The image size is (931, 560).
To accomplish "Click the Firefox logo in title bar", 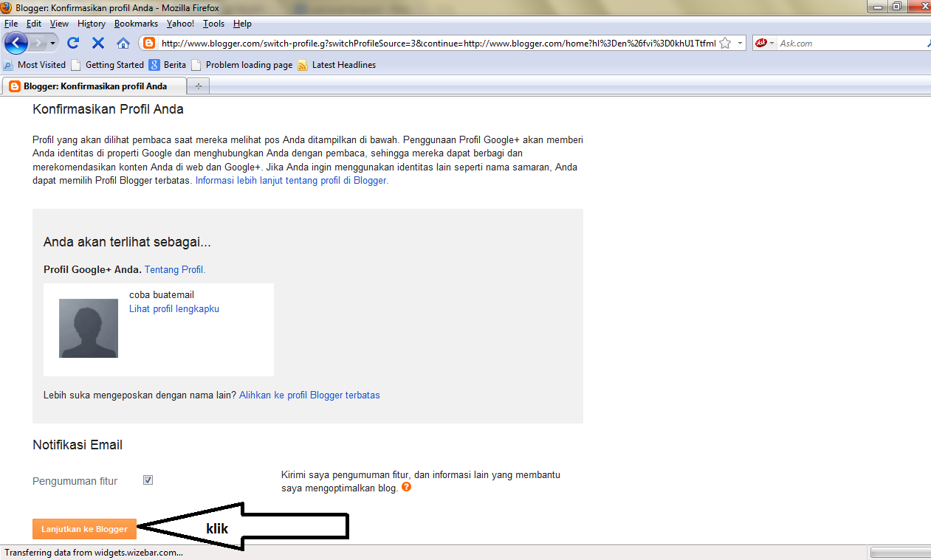I will (x=7, y=7).
